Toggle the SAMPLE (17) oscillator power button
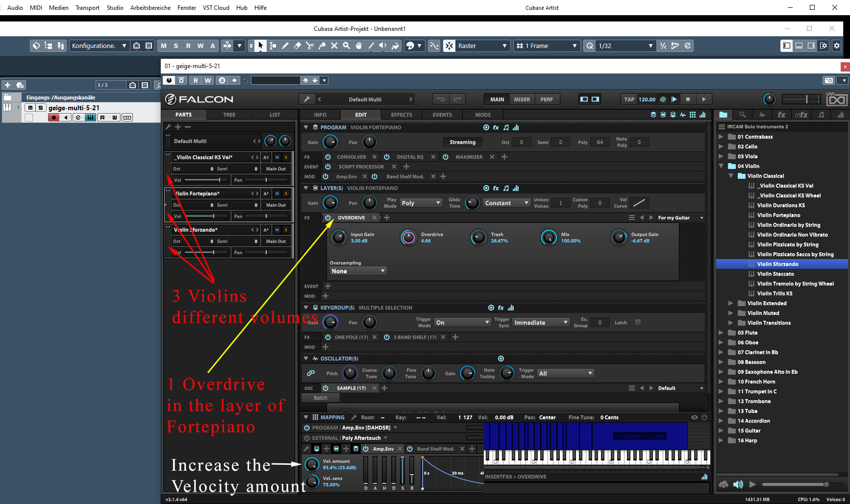Screen dimensions: 850x504 tap(325, 388)
